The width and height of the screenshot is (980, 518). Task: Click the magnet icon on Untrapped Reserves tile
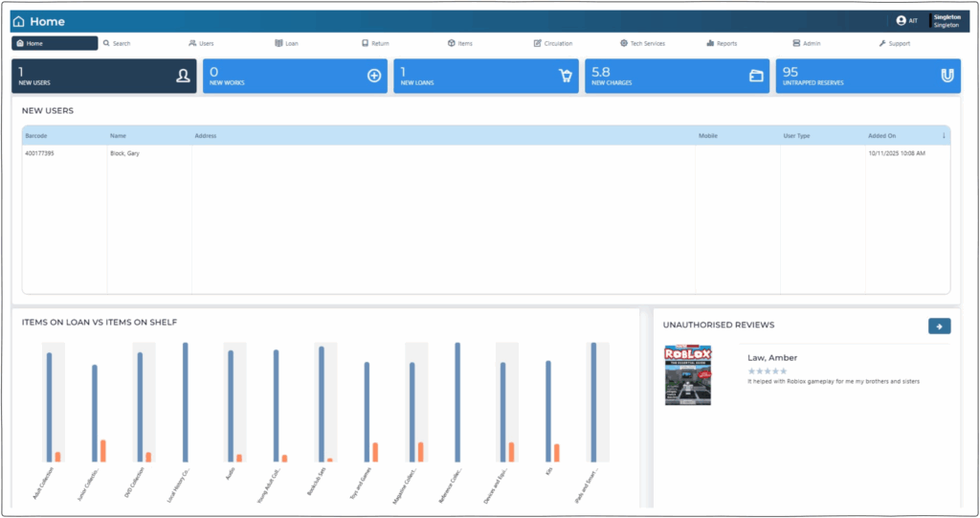947,76
